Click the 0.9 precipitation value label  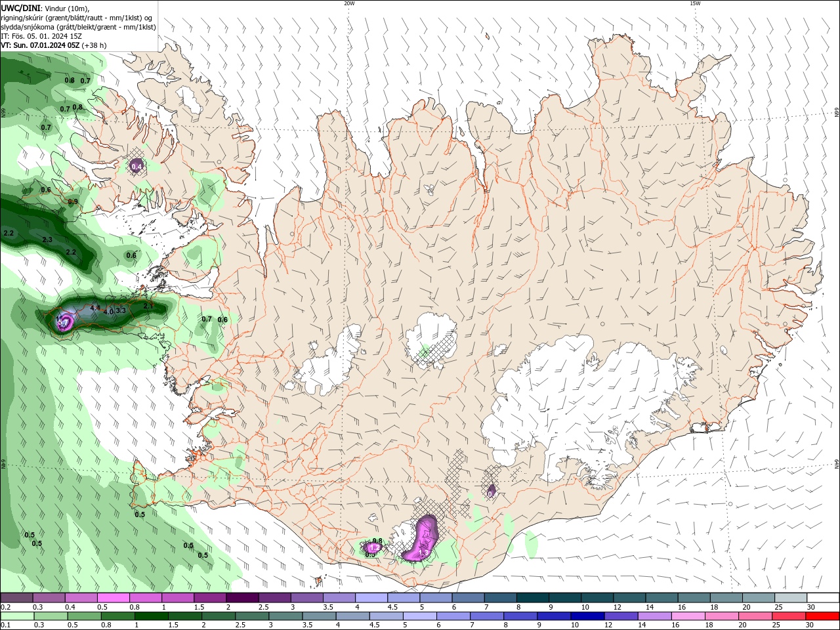73,201
